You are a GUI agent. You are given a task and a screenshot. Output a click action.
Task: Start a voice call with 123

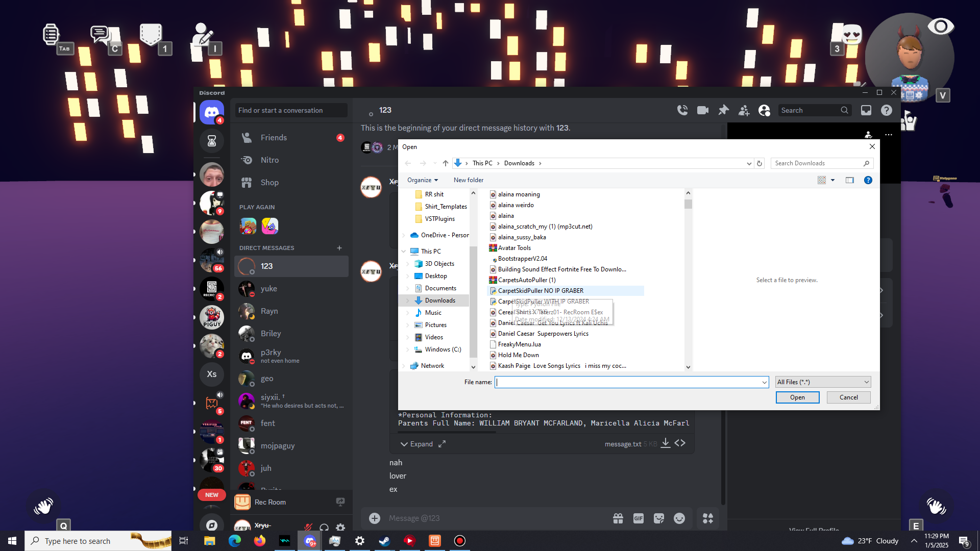click(682, 110)
